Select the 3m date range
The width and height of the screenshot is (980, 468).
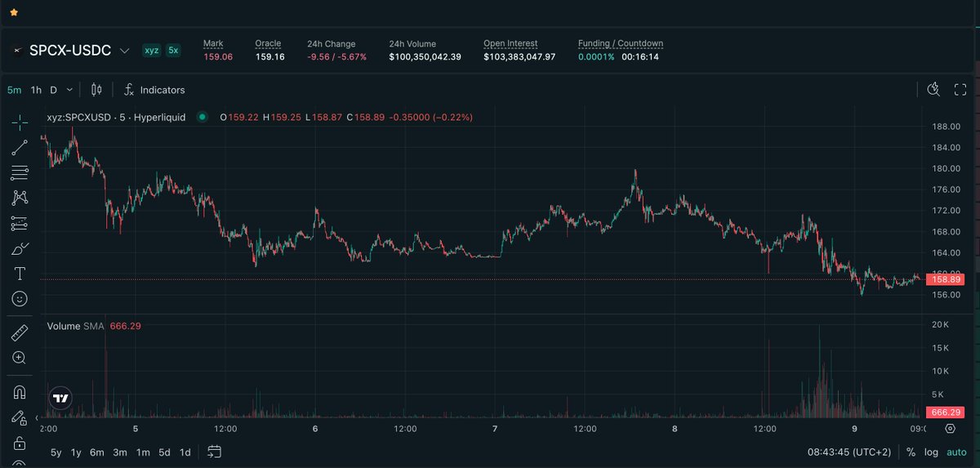[120, 452]
